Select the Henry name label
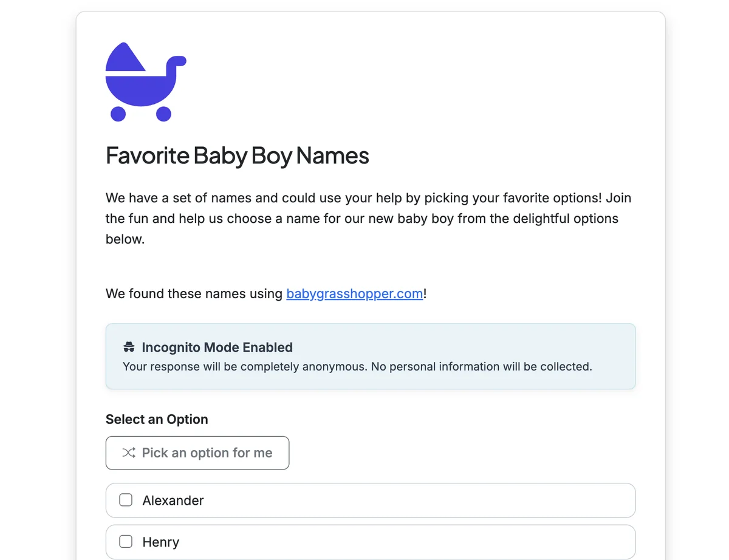This screenshot has height=560, width=729. coord(161,542)
